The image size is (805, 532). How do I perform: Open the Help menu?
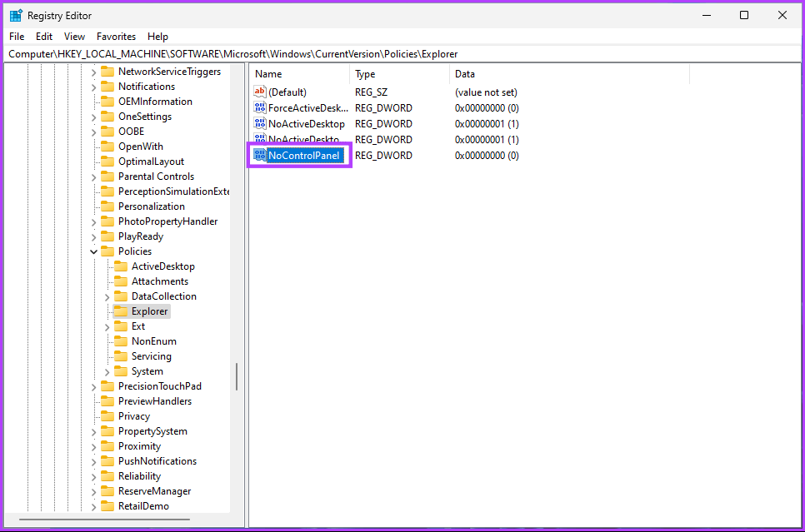[x=157, y=37]
